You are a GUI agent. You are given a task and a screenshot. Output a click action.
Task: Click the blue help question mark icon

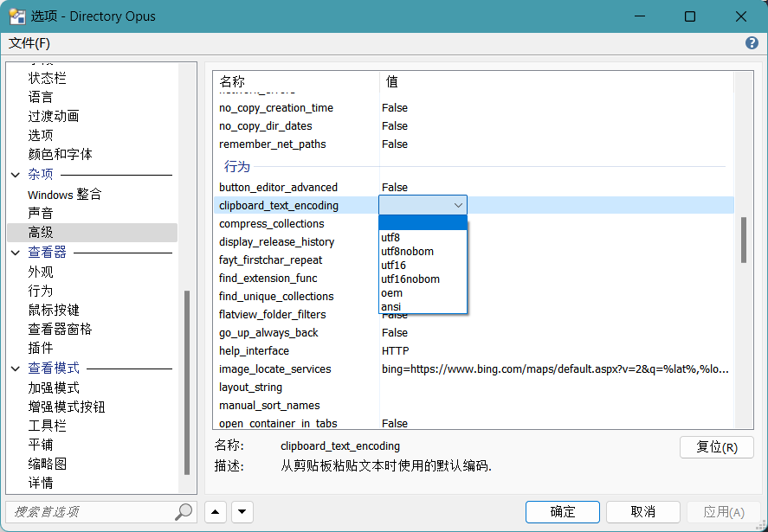click(x=752, y=43)
